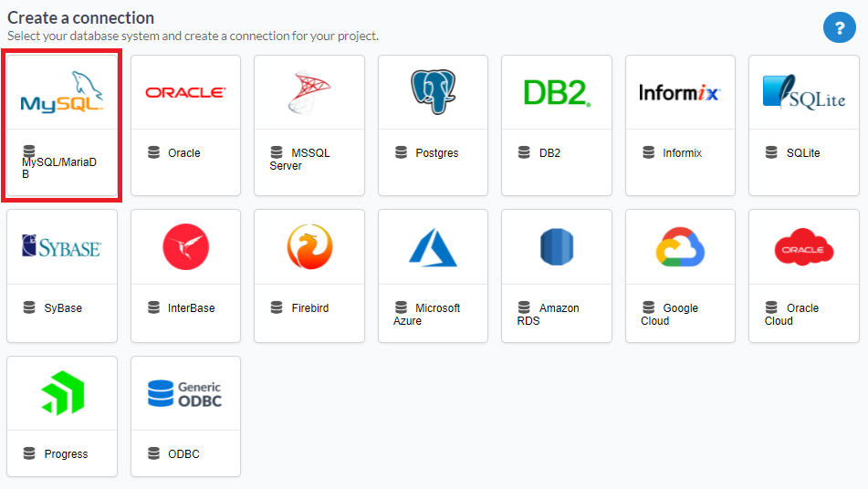
Task: Click the MySQL dolphin logo
Action: pyautogui.click(x=62, y=92)
